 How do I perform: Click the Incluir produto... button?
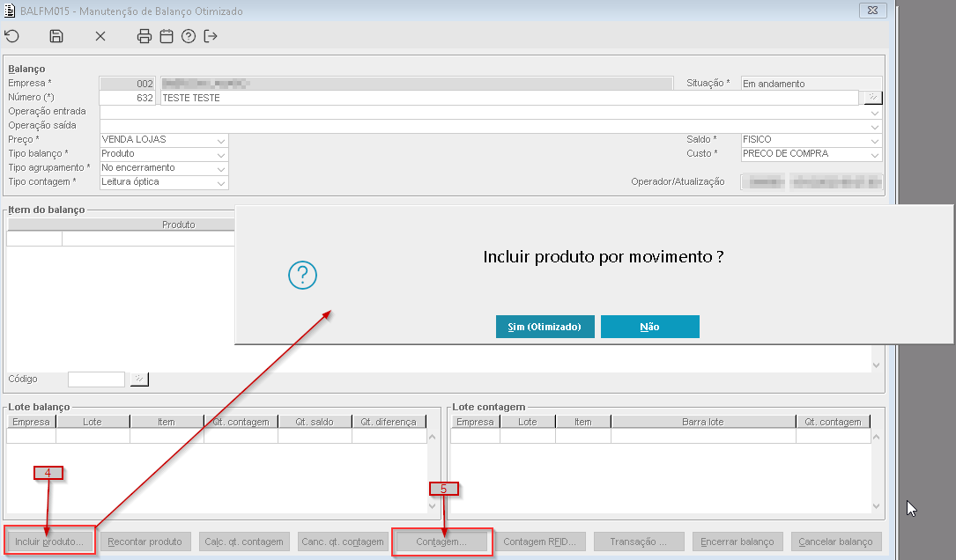tap(49, 542)
